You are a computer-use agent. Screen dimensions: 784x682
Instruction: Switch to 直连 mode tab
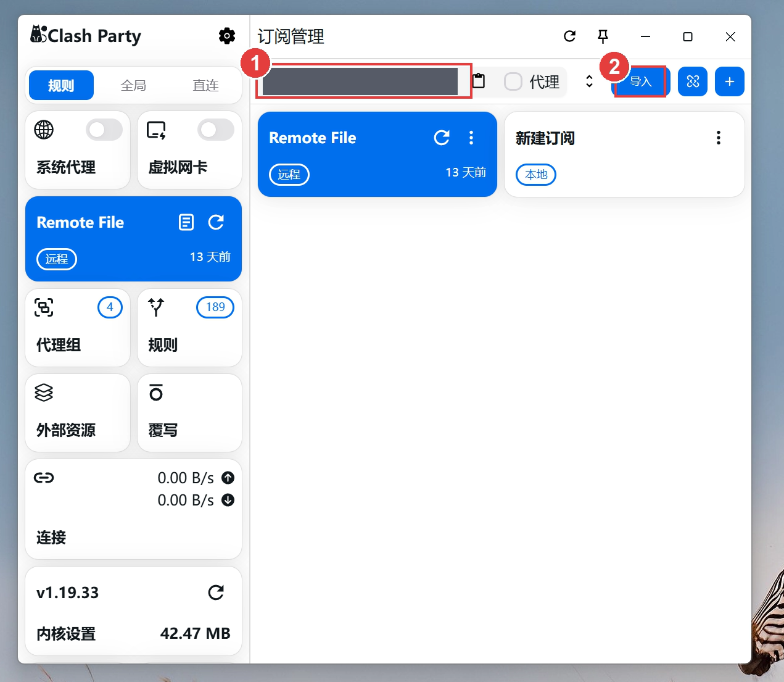click(205, 85)
